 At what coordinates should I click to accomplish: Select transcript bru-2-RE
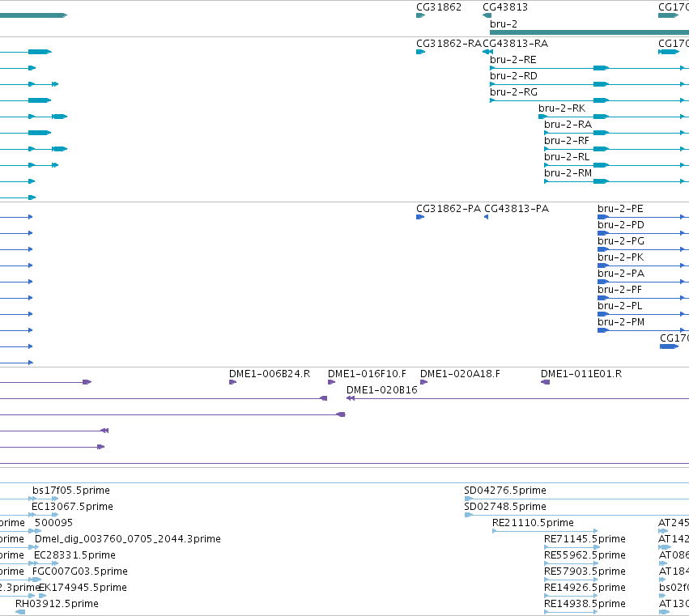coord(512,60)
